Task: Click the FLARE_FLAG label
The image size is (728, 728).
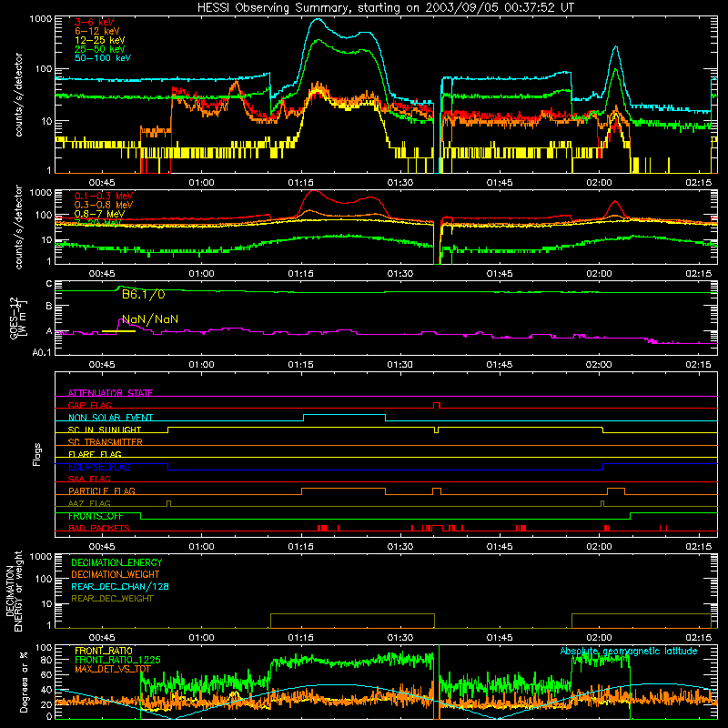Action: 95,454
